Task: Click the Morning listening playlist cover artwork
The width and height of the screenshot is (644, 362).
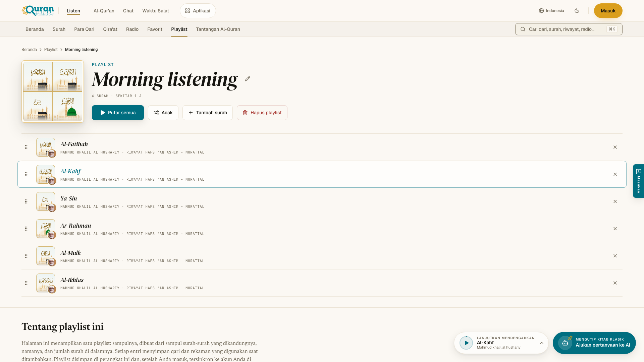Action: click(x=53, y=92)
